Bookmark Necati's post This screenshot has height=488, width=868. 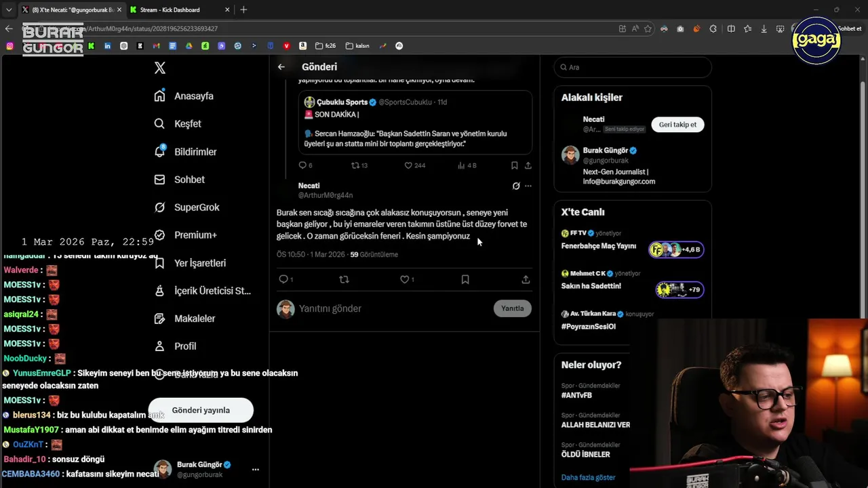tap(465, 279)
